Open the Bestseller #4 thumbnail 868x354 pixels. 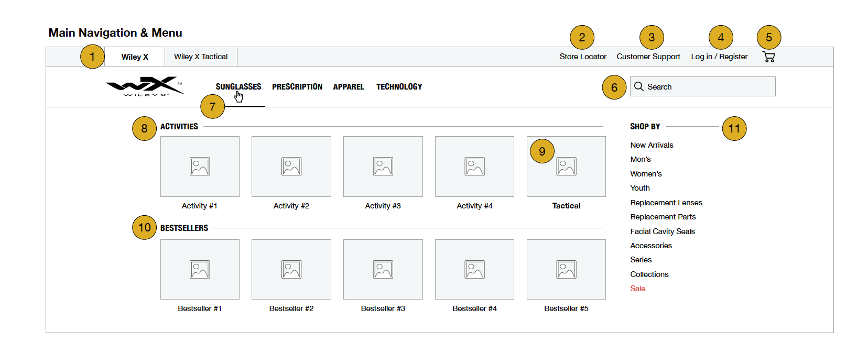click(474, 269)
